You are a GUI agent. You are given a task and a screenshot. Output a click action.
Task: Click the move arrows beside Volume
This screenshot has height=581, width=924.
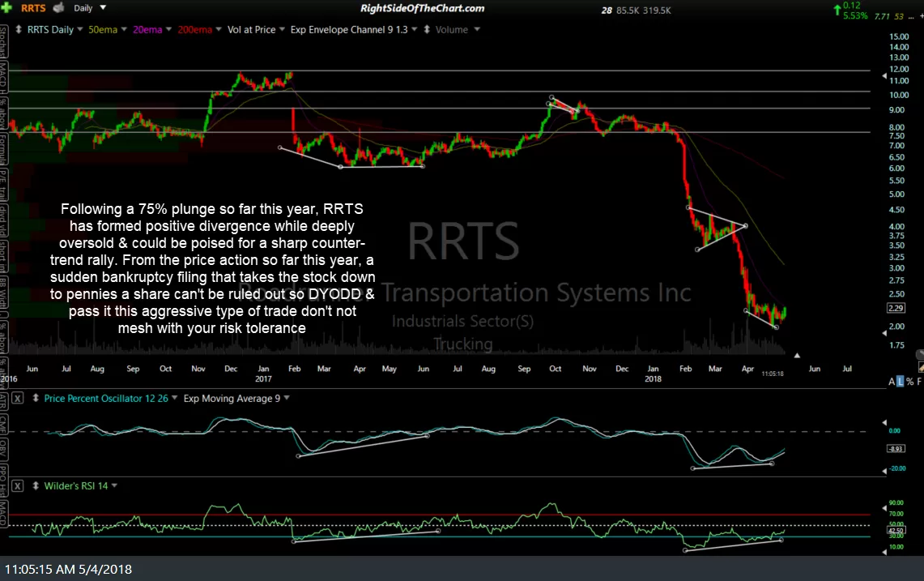427,29
